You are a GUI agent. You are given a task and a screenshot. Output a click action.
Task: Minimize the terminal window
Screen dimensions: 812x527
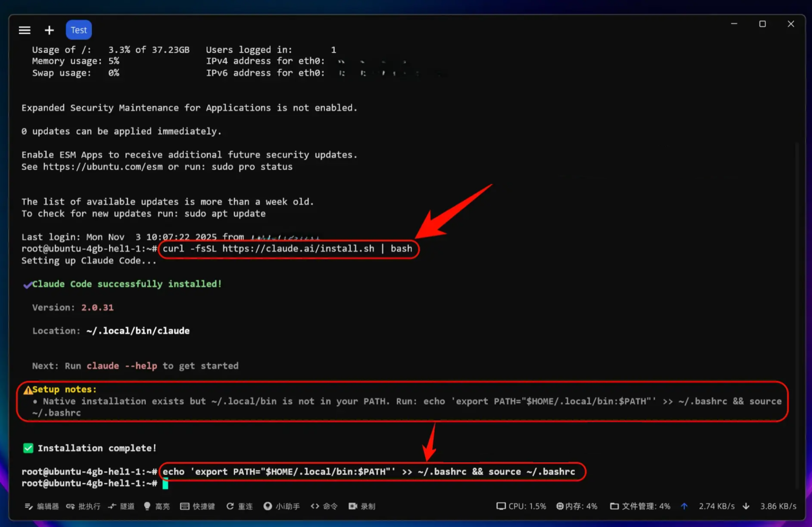[734, 24]
